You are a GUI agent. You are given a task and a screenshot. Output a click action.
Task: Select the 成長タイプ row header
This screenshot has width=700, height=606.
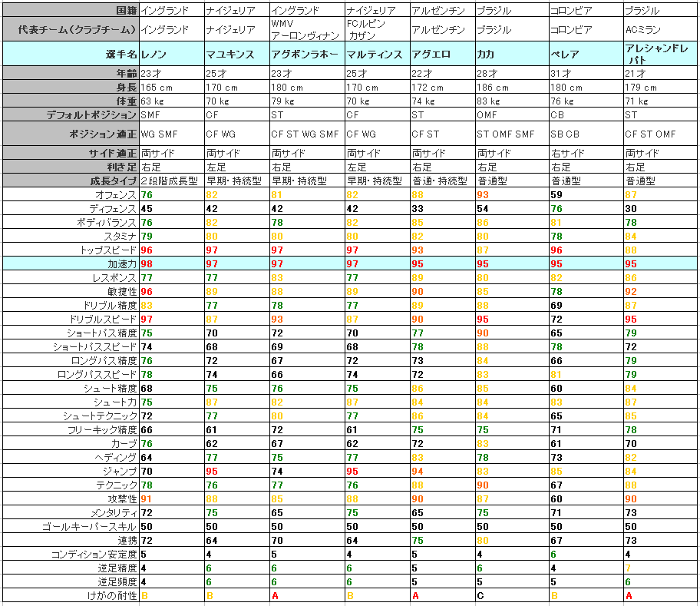(x=69, y=181)
